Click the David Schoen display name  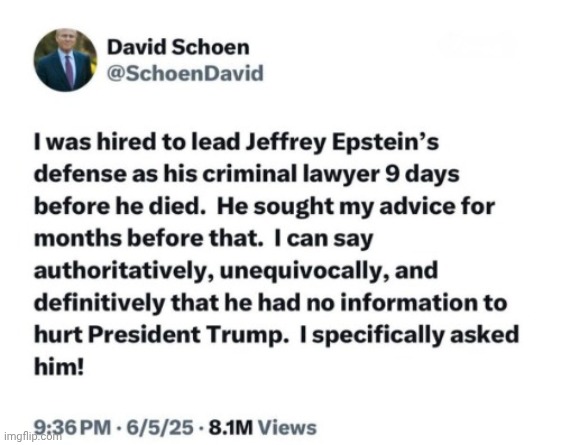[178, 47]
